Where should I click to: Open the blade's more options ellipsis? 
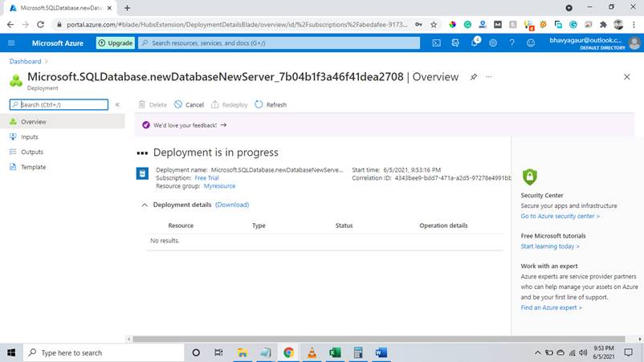click(x=489, y=77)
